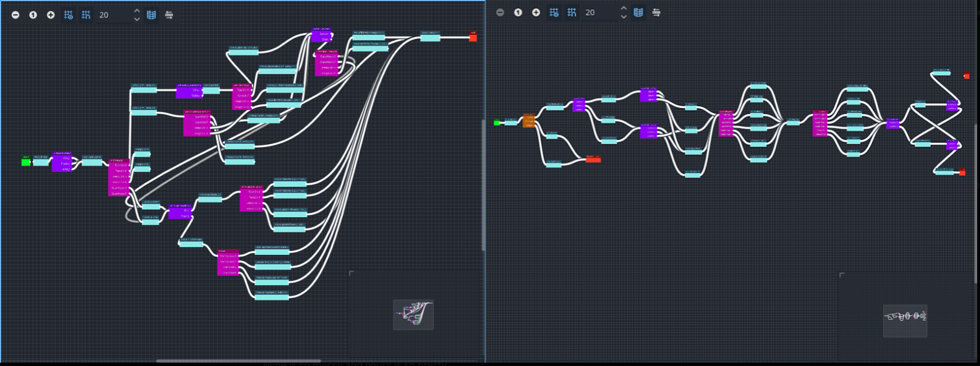The height and width of the screenshot is (366, 980).
Task: Click the left graph's horizontal scrollbar
Action: [239, 361]
